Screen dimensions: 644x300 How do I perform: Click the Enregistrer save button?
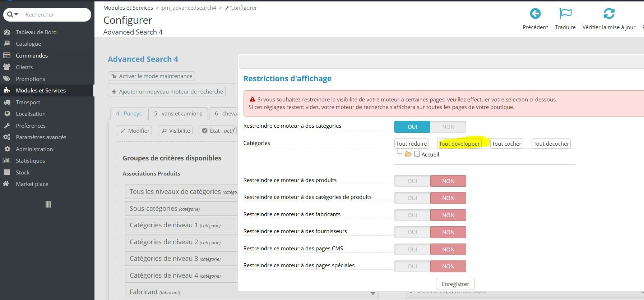coord(455,284)
